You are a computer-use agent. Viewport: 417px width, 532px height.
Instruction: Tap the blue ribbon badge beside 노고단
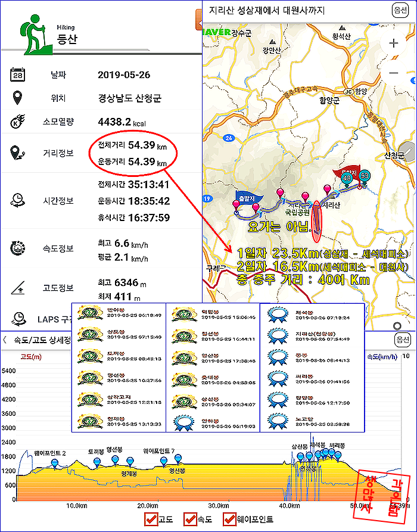click(278, 421)
